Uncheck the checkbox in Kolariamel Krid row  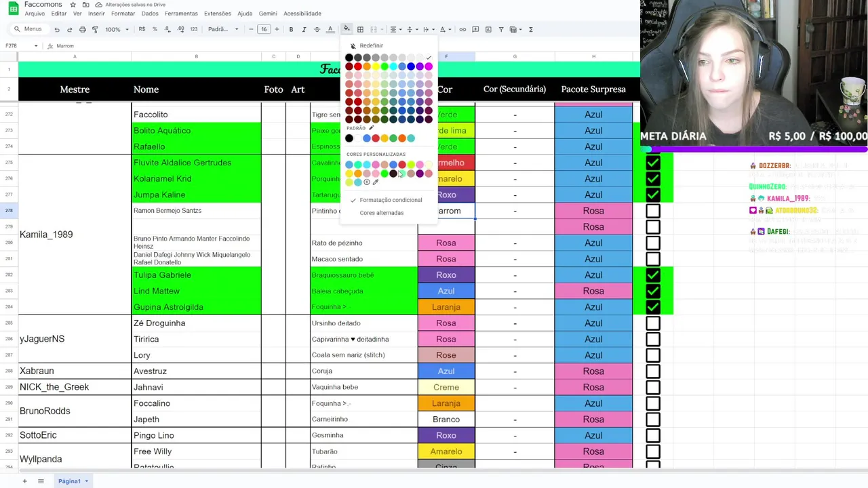pos(653,179)
